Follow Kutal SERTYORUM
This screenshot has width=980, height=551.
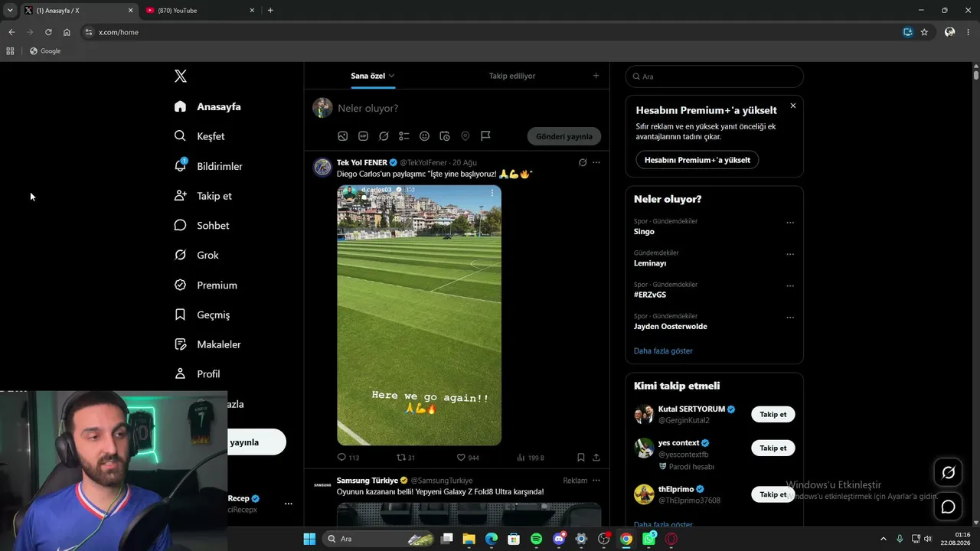coord(773,414)
